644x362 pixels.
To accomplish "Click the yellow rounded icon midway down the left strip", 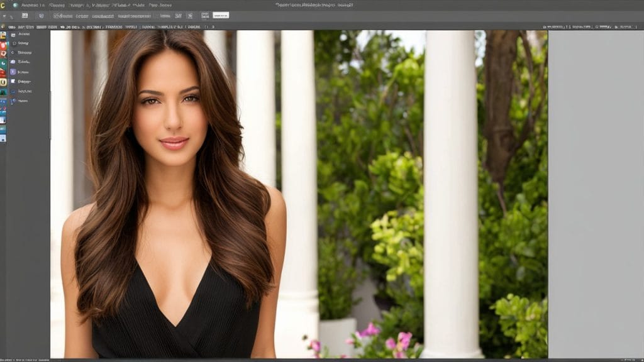I will [x=3, y=82].
